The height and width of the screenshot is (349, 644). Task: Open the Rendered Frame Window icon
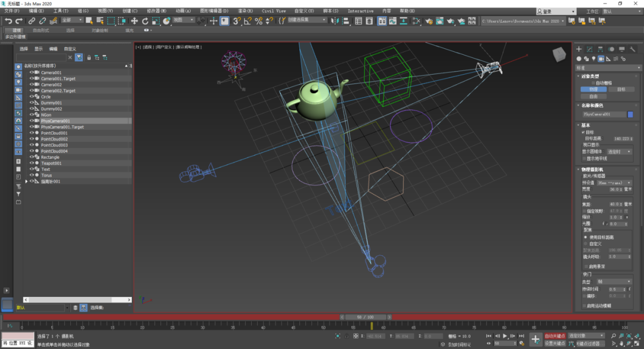tap(439, 20)
